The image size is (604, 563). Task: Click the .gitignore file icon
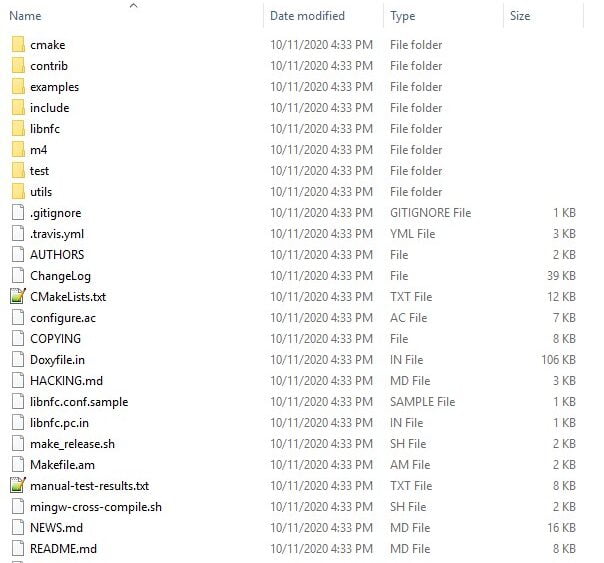(18, 213)
